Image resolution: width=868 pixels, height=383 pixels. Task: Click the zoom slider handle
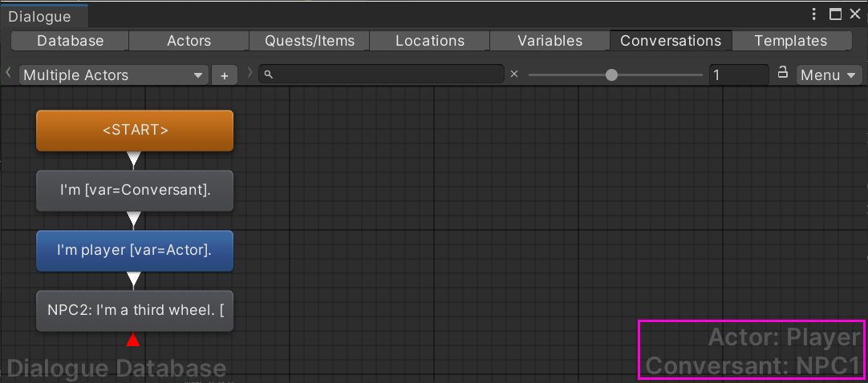tap(611, 75)
